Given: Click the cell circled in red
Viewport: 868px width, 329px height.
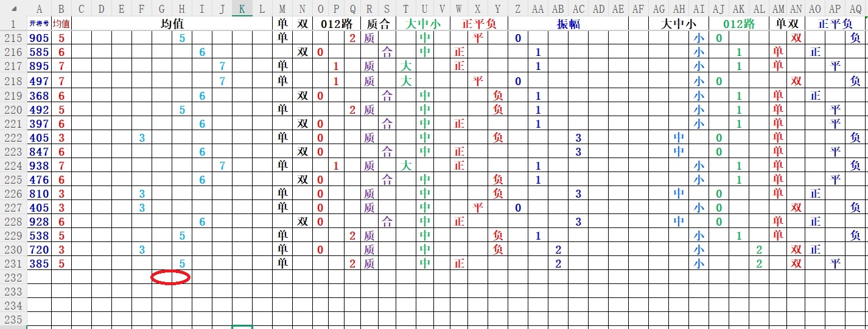Looking at the screenshot, I should [171, 277].
